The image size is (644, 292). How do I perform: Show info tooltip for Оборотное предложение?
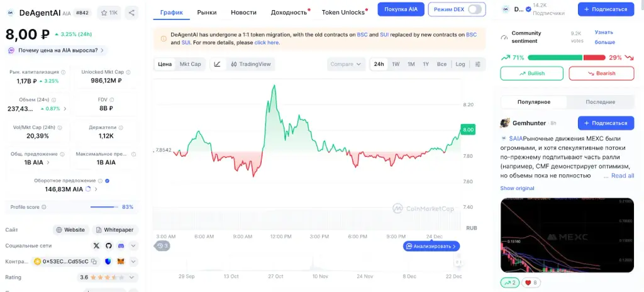click(100, 181)
